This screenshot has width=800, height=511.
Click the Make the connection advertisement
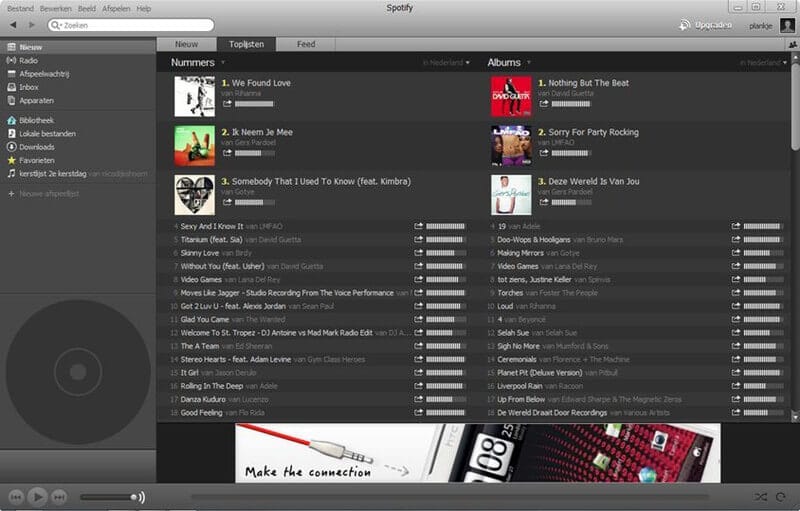[478, 453]
